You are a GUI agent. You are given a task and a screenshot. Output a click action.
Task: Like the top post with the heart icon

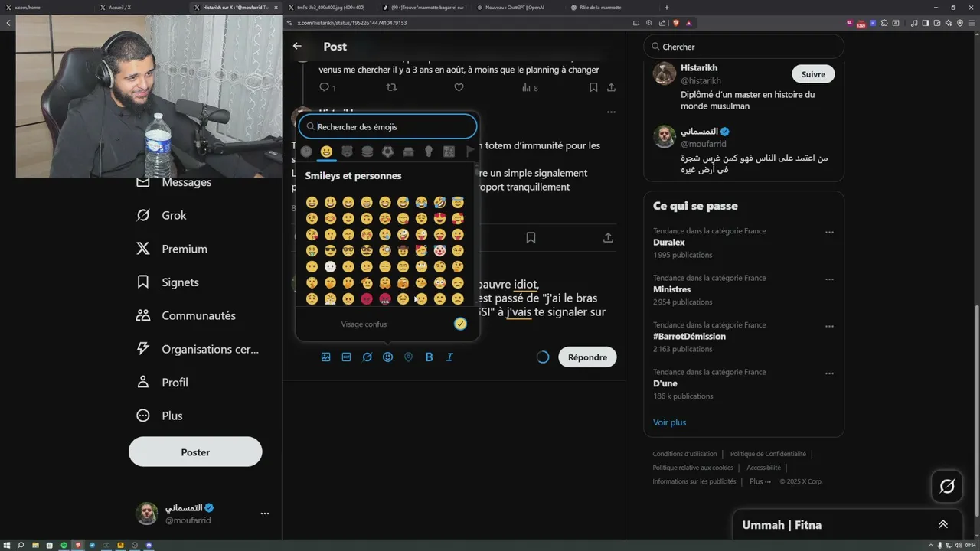tap(459, 87)
